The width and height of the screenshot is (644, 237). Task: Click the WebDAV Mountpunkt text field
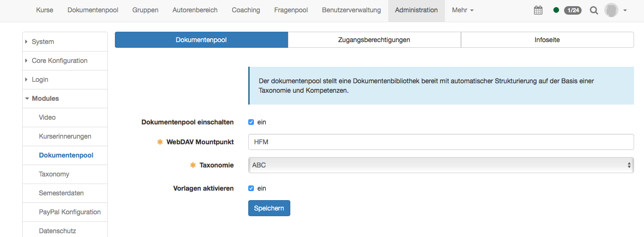pos(441,141)
